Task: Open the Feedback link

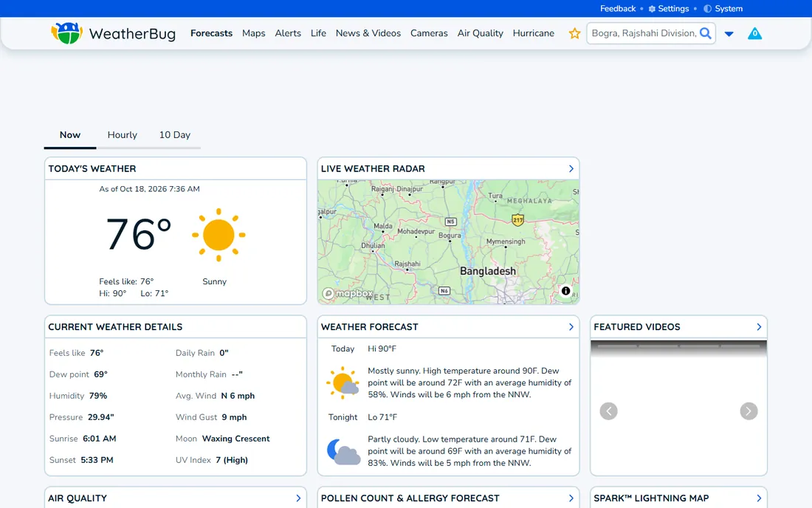Action: pyautogui.click(x=617, y=8)
